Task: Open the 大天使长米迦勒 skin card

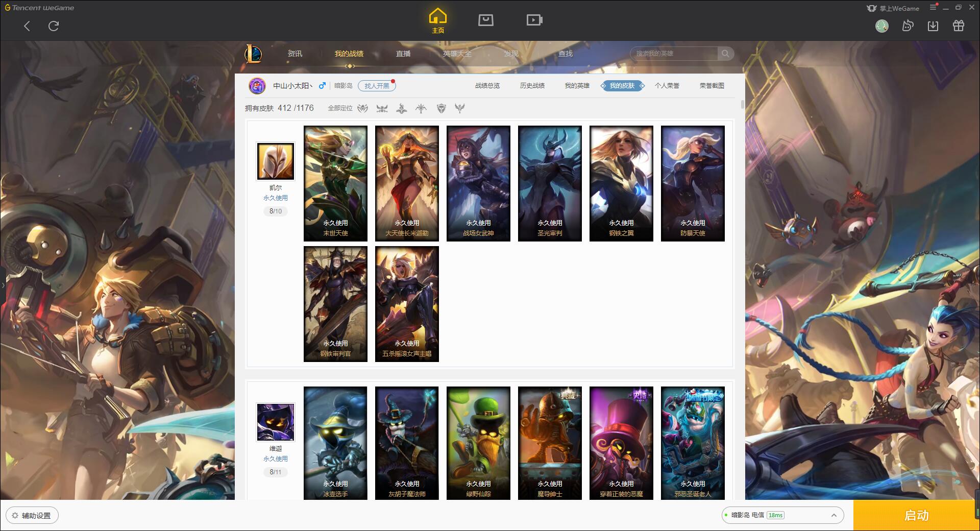Action: (407, 183)
